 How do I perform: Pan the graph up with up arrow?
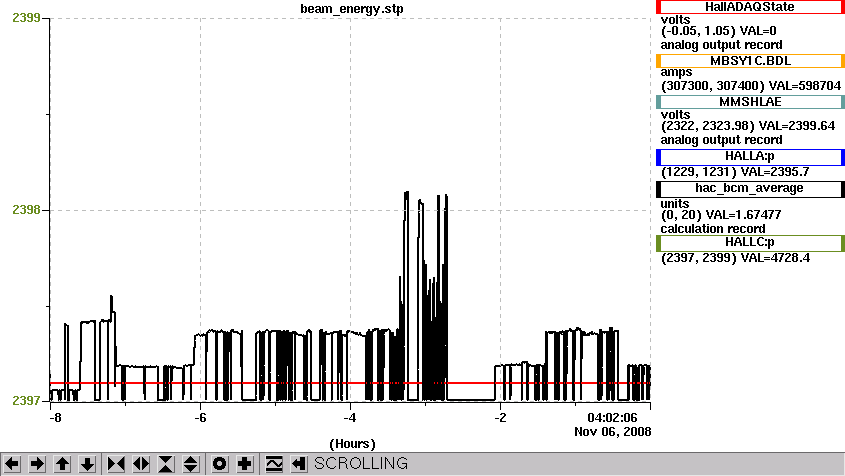tap(63, 464)
